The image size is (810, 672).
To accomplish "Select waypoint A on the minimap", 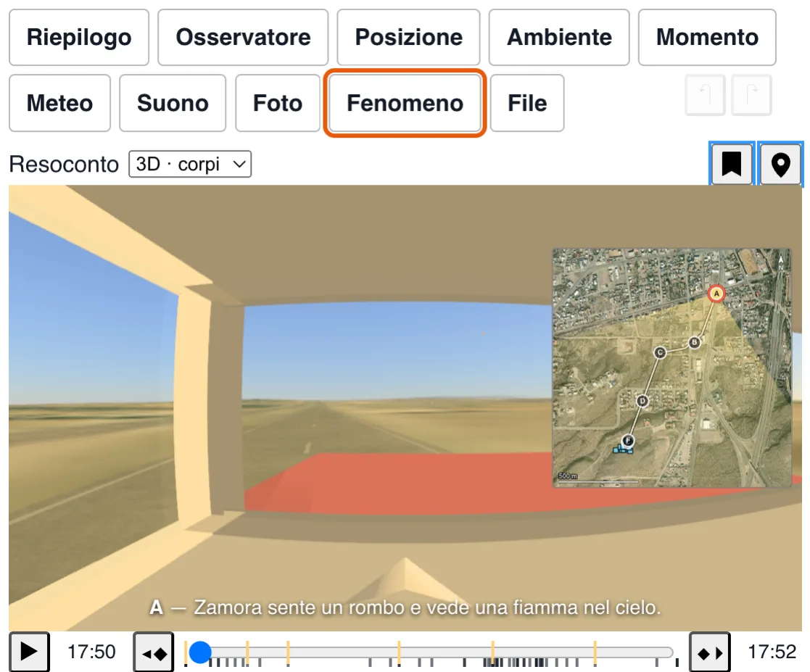I will click(716, 294).
